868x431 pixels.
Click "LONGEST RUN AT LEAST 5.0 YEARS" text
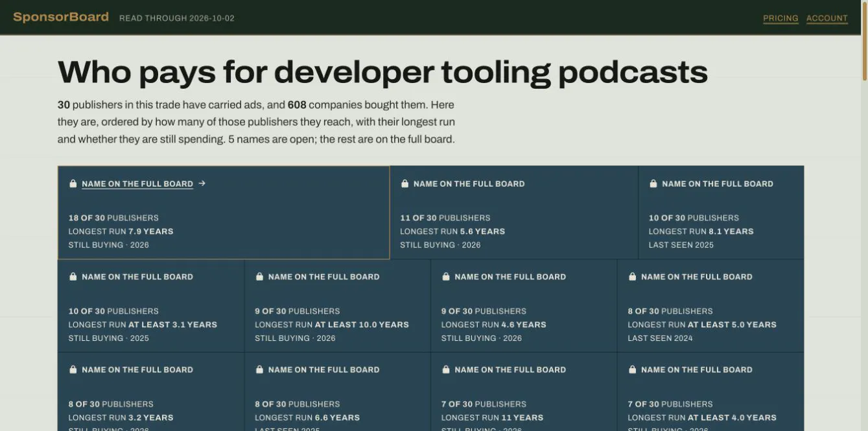(x=702, y=325)
